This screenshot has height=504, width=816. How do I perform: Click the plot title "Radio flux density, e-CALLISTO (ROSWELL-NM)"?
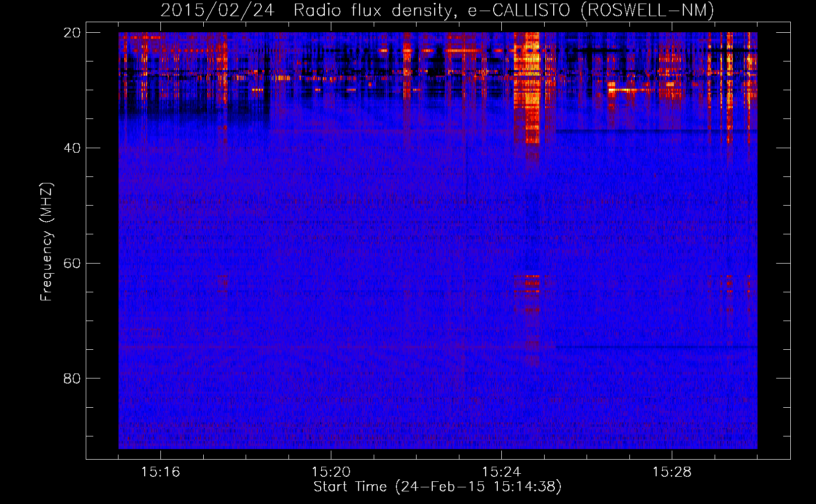coord(504,10)
